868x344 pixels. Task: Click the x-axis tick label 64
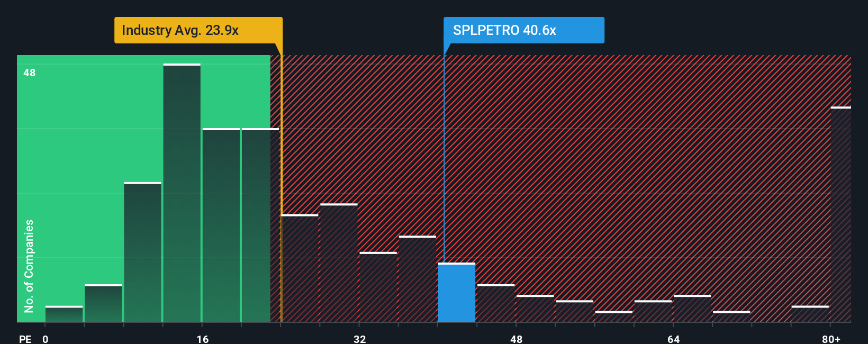point(674,339)
